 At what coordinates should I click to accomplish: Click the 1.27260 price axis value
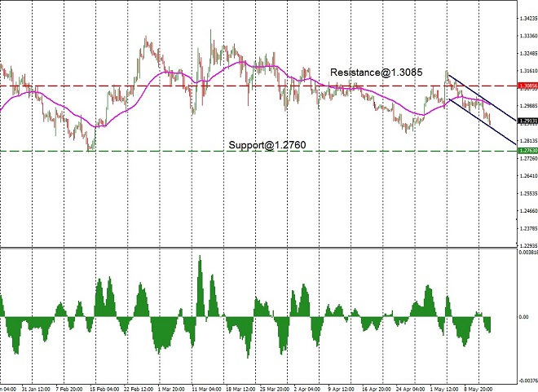click(528, 158)
